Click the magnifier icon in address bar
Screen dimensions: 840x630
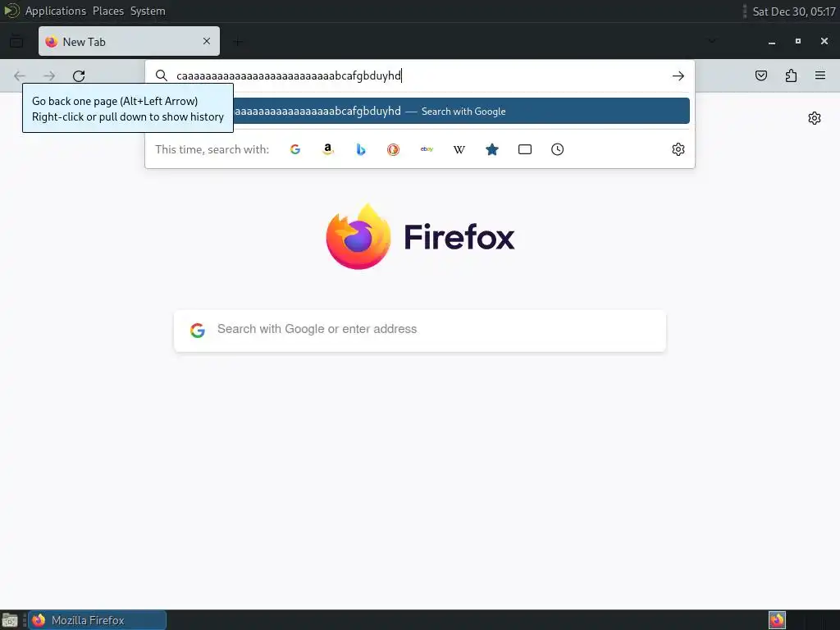pyautogui.click(x=162, y=76)
